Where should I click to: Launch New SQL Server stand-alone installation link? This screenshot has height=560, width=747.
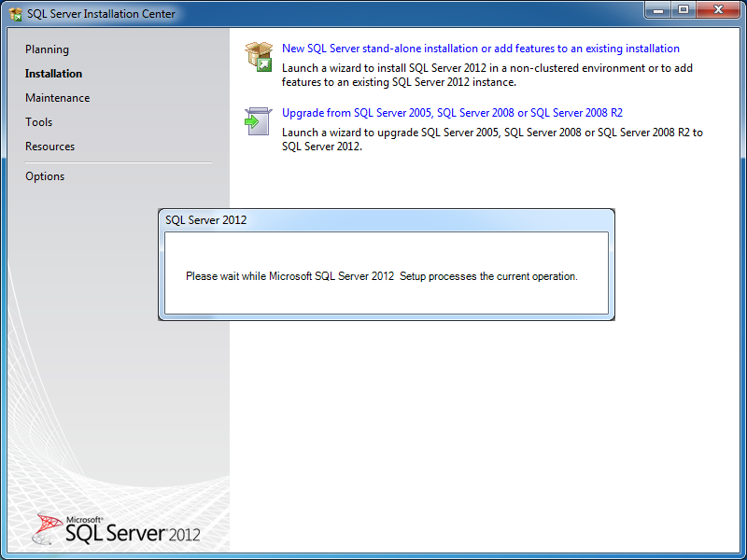click(481, 49)
